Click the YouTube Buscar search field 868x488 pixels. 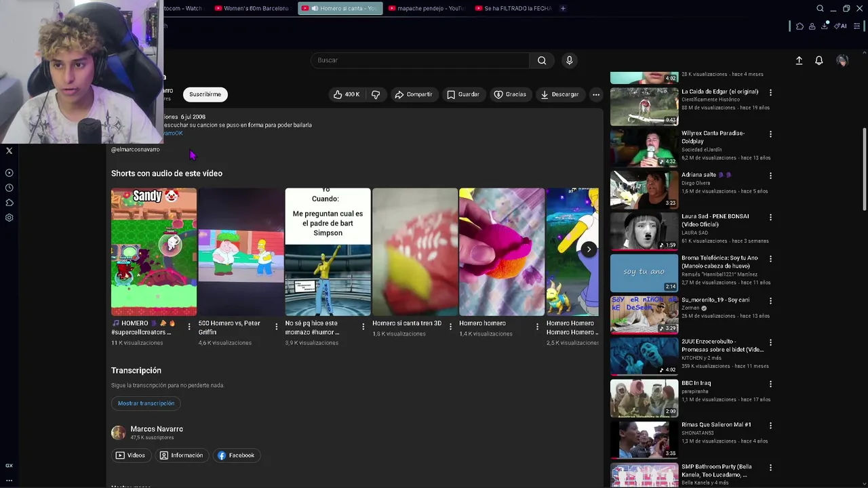pos(420,60)
